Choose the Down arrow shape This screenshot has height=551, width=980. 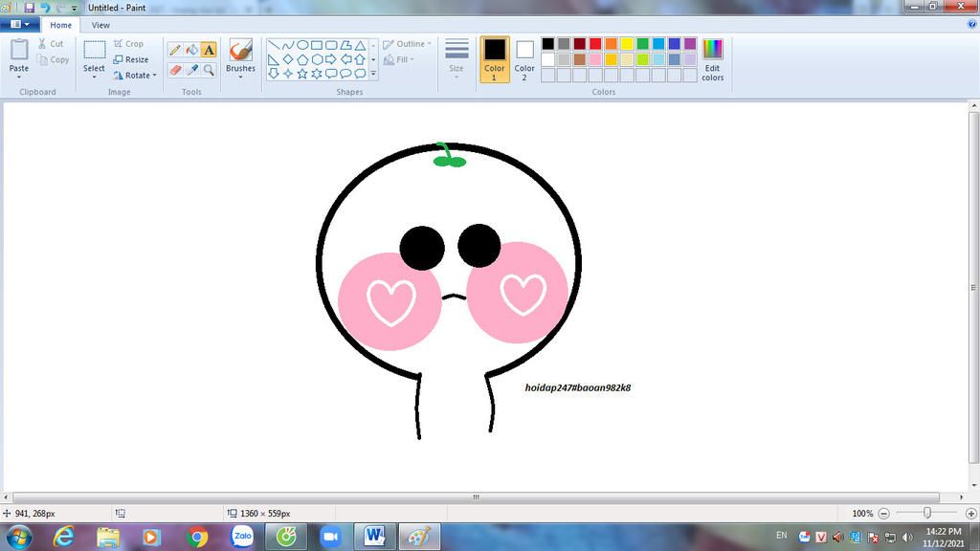[274, 74]
